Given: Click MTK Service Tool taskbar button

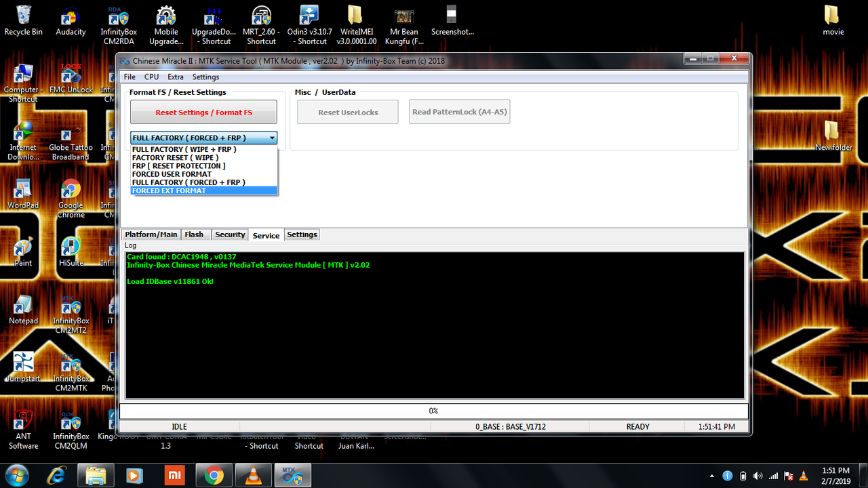Looking at the screenshot, I should click(292, 475).
